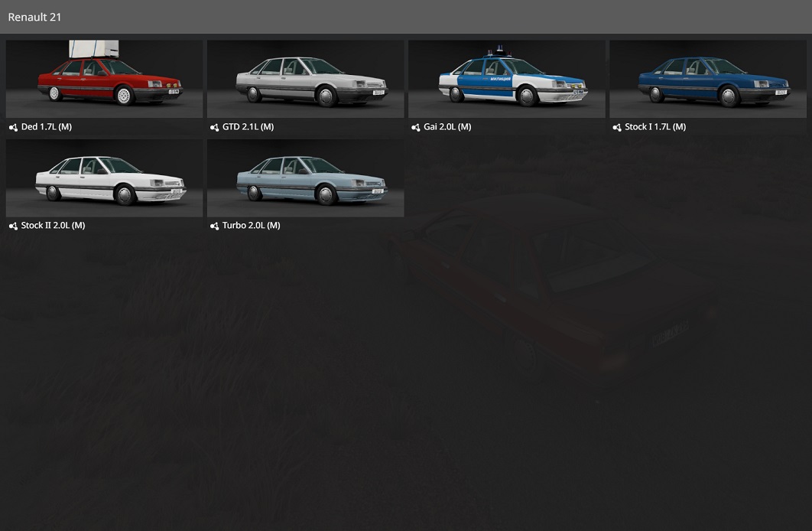Viewport: 812px width, 531px height.
Task: Click the Renault 21 header title
Action: [34, 17]
